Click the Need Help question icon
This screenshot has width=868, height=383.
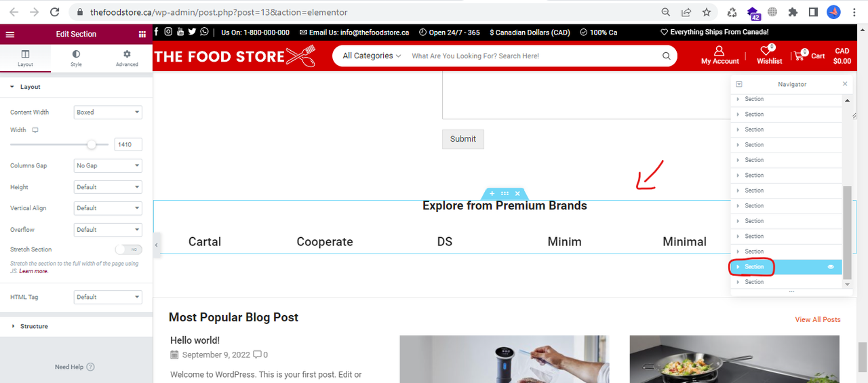pos(91,367)
